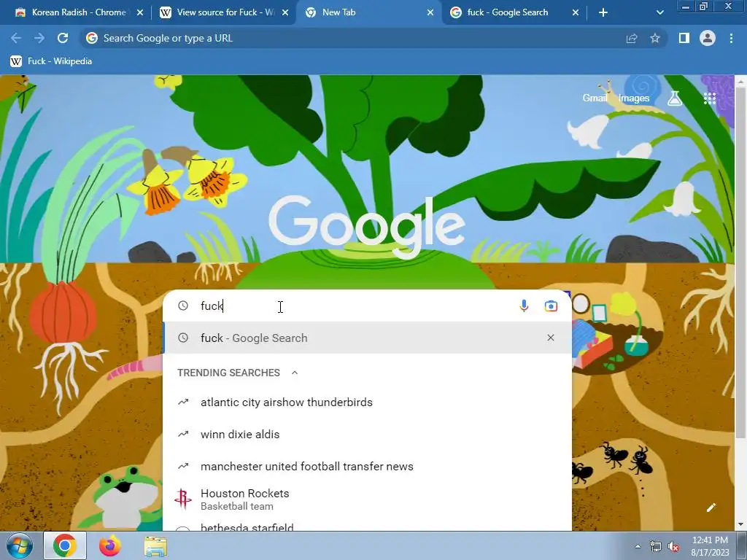Open Search Labs flask icon

(675, 98)
